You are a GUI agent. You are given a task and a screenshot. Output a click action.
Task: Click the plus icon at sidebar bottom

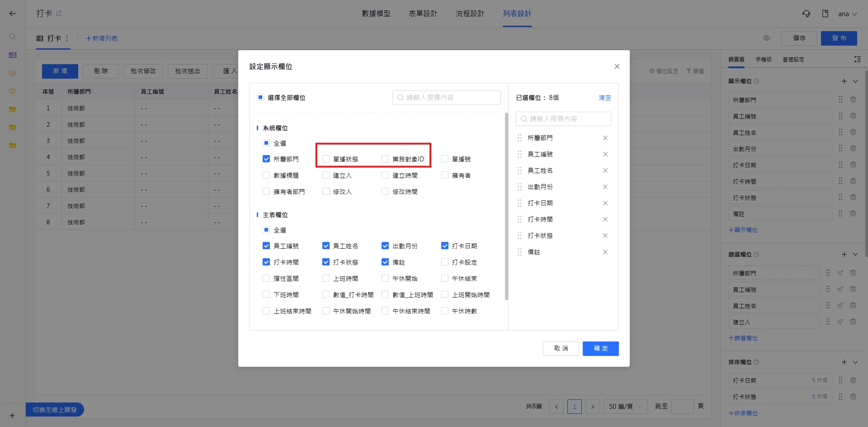pos(12,416)
